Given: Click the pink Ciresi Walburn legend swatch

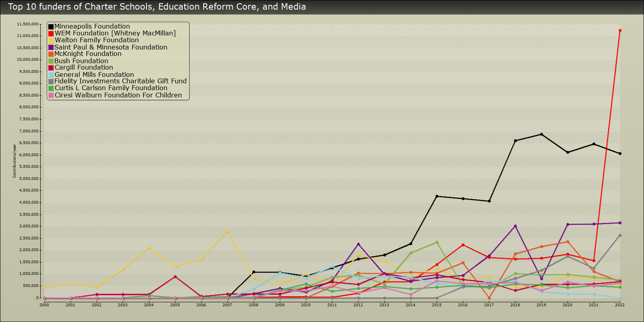Looking at the screenshot, I should pyautogui.click(x=51, y=95).
